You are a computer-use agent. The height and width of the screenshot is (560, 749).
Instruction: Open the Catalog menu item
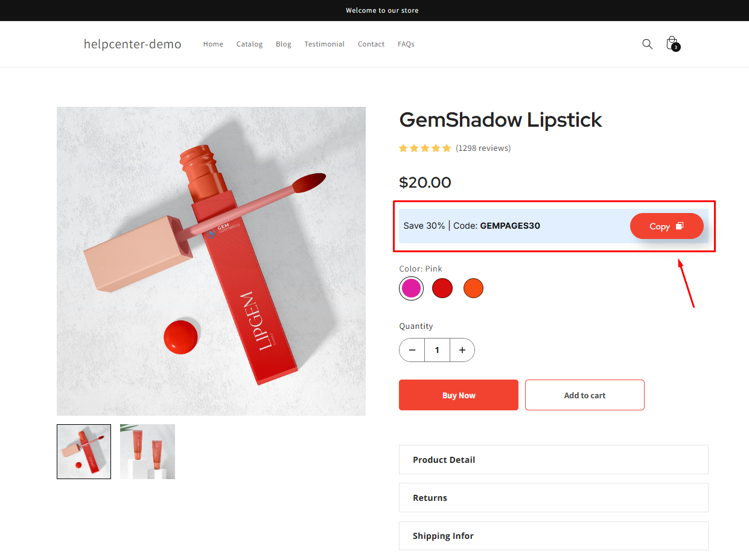coord(249,43)
